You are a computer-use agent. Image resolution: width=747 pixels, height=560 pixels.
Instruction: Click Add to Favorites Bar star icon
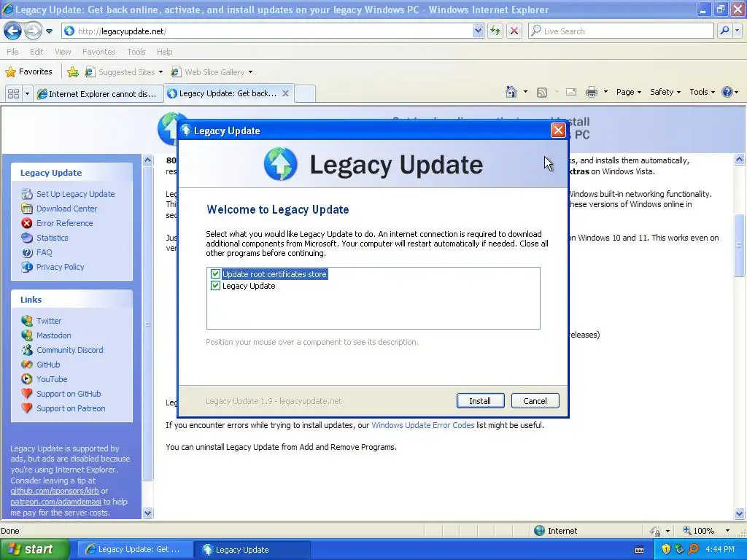pyautogui.click(x=73, y=72)
